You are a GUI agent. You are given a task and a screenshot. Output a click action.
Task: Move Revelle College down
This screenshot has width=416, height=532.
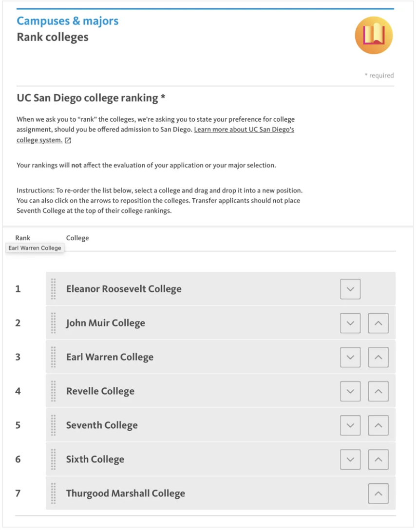(350, 391)
